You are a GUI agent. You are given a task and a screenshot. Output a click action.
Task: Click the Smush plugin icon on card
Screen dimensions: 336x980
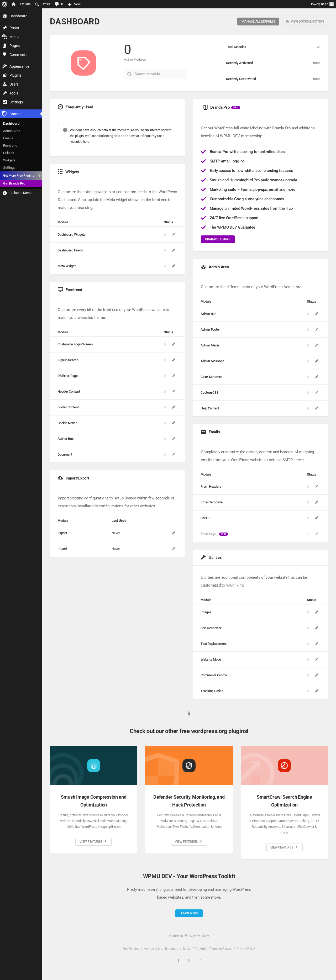pyautogui.click(x=94, y=765)
